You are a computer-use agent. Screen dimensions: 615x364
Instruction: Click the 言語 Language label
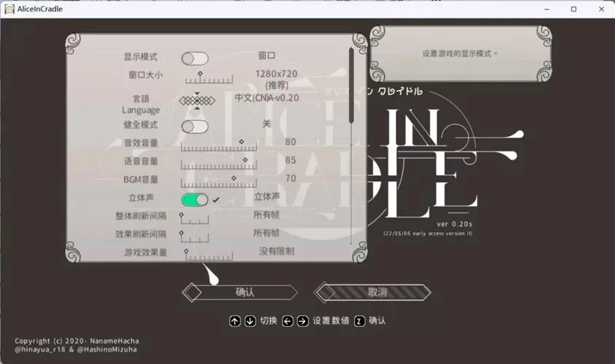(141, 104)
